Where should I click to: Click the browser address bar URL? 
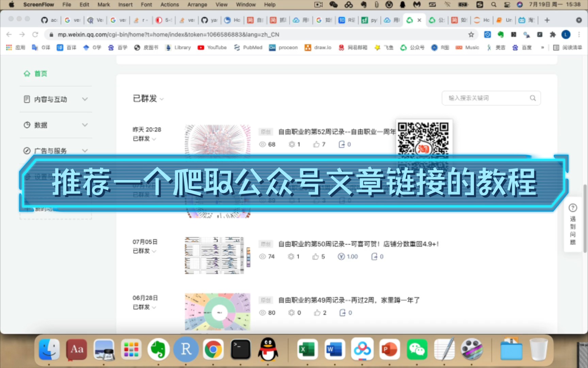pos(168,34)
